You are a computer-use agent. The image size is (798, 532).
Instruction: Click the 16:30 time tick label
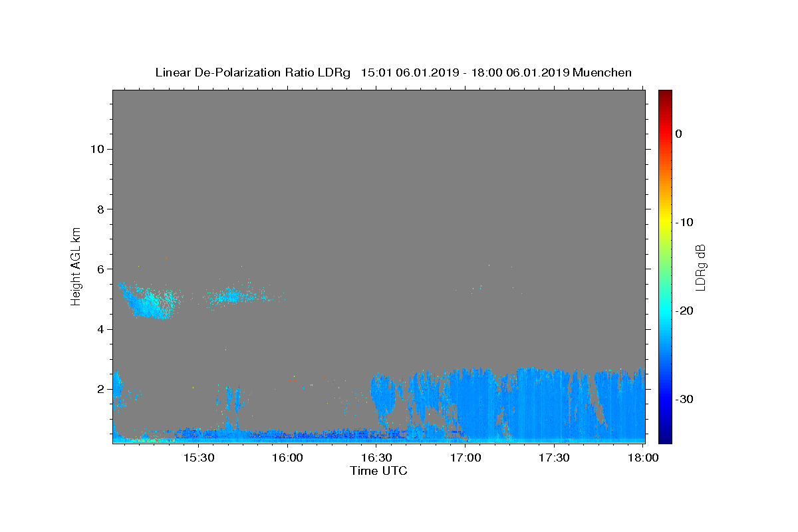pos(376,458)
